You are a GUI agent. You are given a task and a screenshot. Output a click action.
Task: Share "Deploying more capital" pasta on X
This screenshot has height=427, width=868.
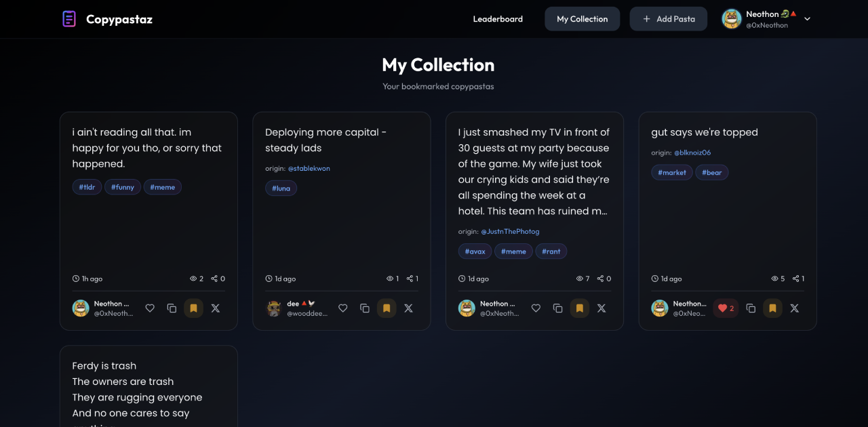(x=409, y=308)
